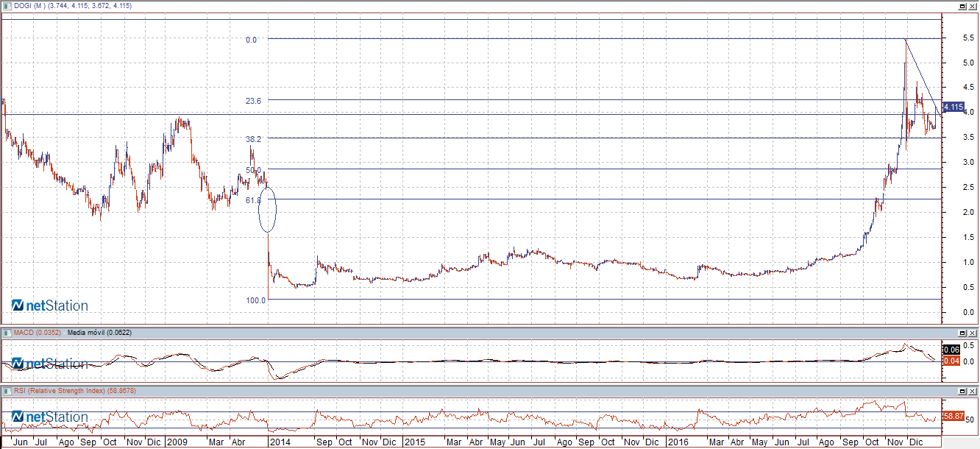This screenshot has height=449, width=980.
Task: Click the 0.0 Fibonacci level label
Action: 252,40
